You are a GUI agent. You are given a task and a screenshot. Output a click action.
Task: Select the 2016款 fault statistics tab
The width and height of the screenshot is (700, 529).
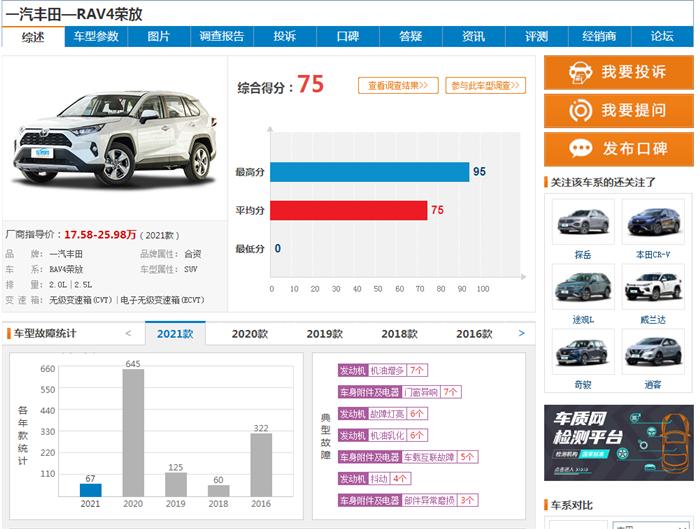(x=474, y=333)
